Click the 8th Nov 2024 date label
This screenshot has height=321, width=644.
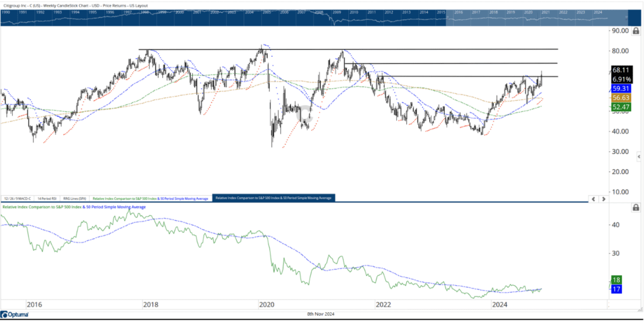coord(321,315)
